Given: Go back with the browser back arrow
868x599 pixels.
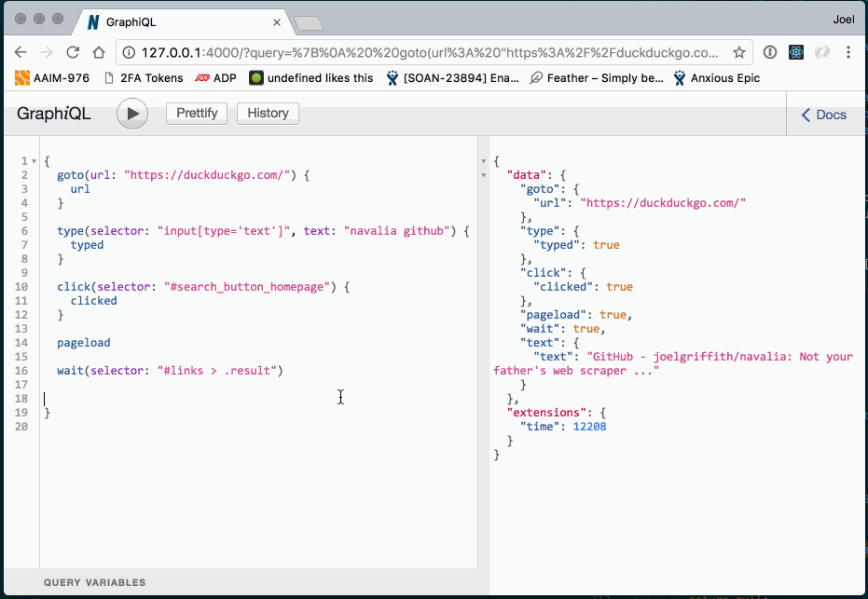Looking at the screenshot, I should pyautogui.click(x=21, y=52).
